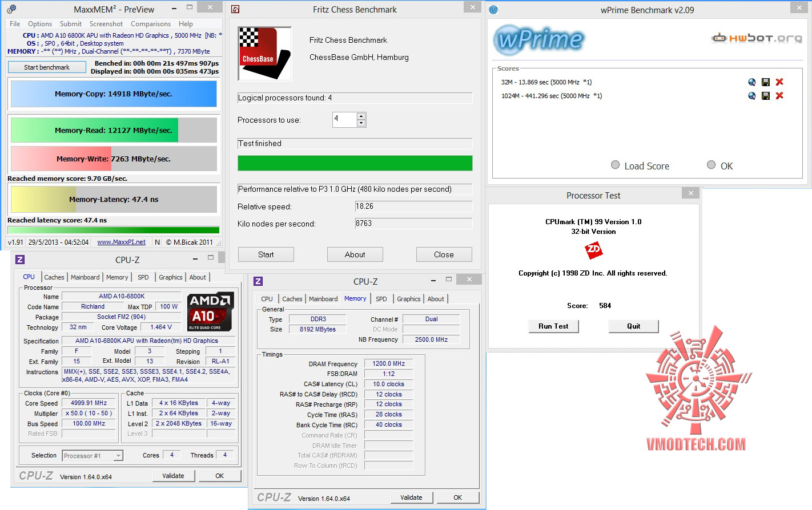
Task: Open SPD tab in CPU-Z processor window
Action: [143, 277]
